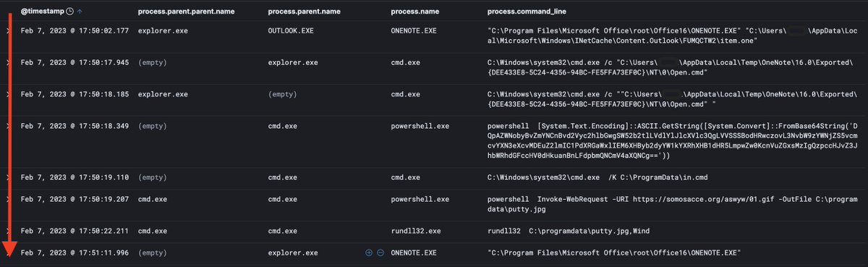Click rundll32.exe process name cell

[x=416, y=232]
